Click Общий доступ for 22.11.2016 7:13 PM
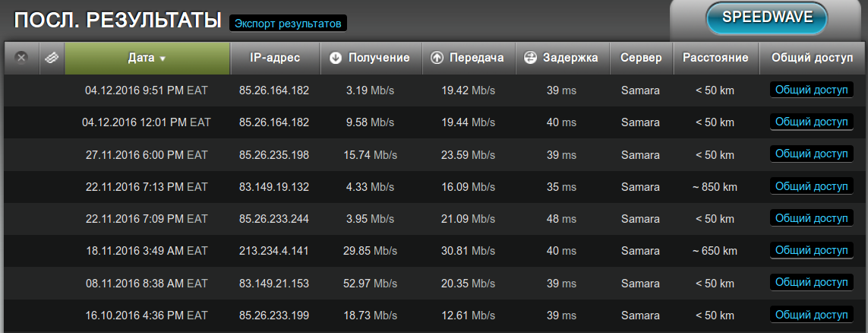868x333 pixels. [811, 186]
